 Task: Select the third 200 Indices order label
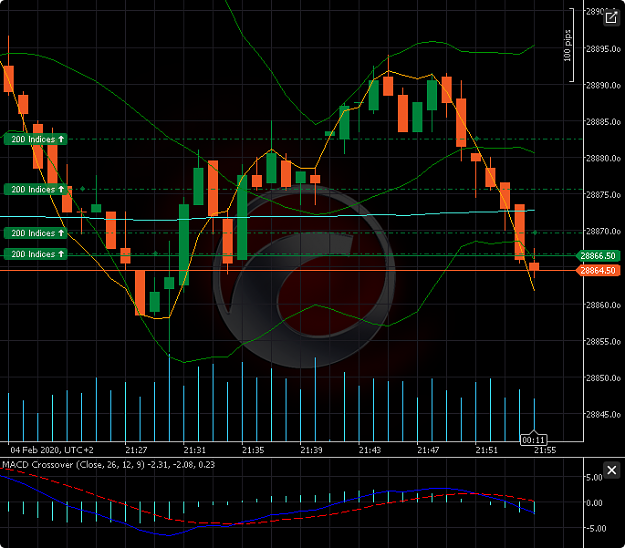click(35, 233)
